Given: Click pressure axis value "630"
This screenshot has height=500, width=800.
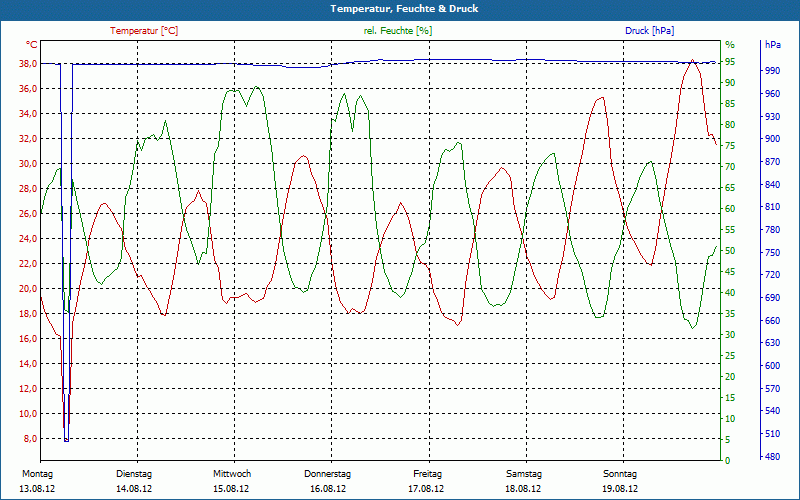Looking at the screenshot, I should coord(772,343).
